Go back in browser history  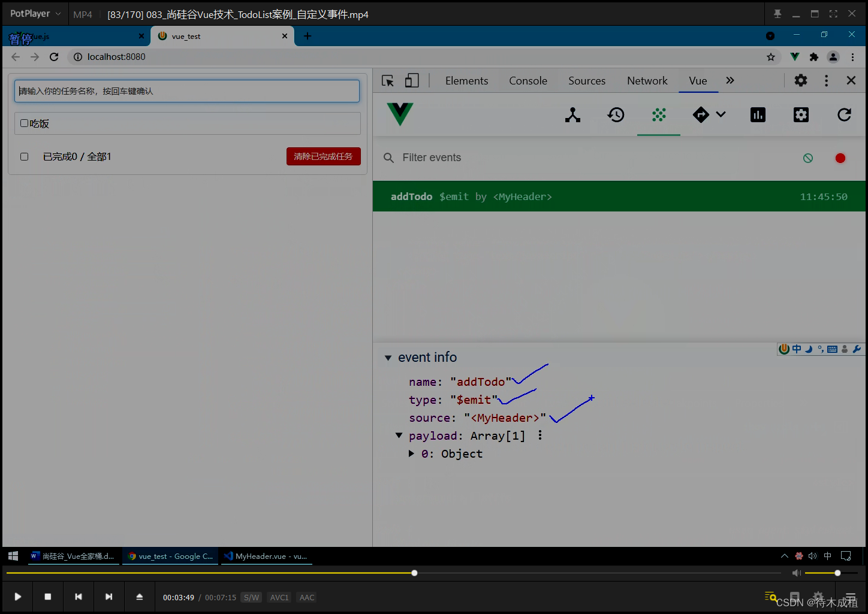pyautogui.click(x=16, y=57)
